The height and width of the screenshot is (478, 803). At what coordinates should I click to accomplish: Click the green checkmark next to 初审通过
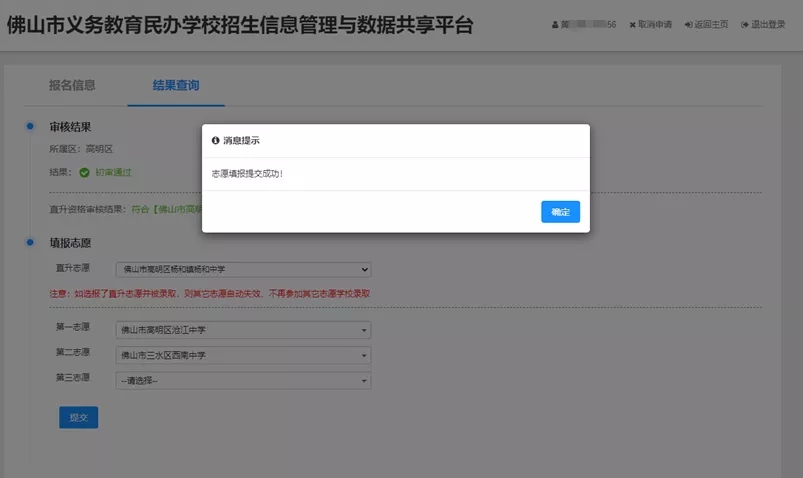tap(84, 172)
